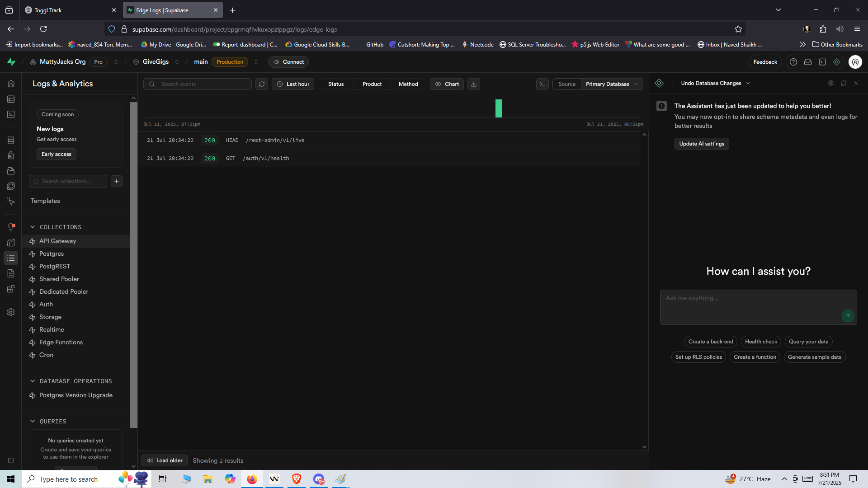Open the Edge Functions sidebar icon
This screenshot has width=868, height=488.
pos(11,186)
